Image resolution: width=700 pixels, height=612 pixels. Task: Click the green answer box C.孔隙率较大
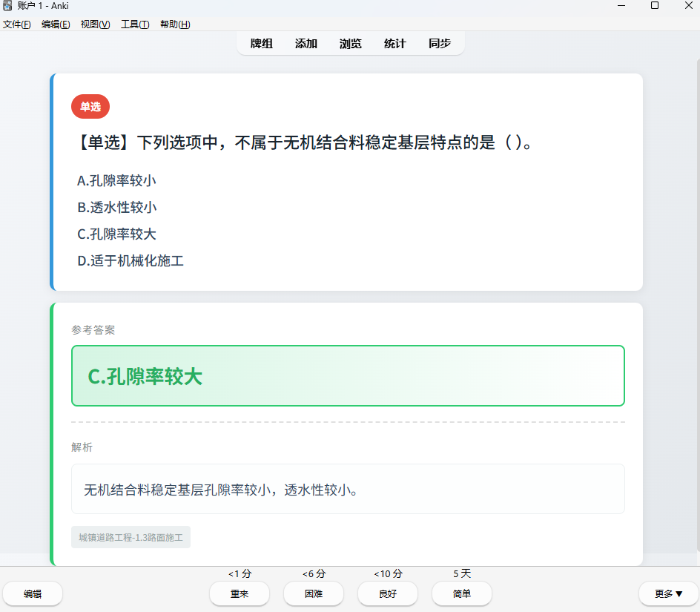coord(348,375)
